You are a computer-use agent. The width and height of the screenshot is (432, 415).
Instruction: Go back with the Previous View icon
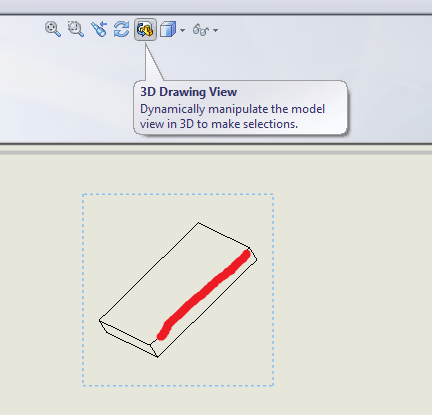[99, 29]
